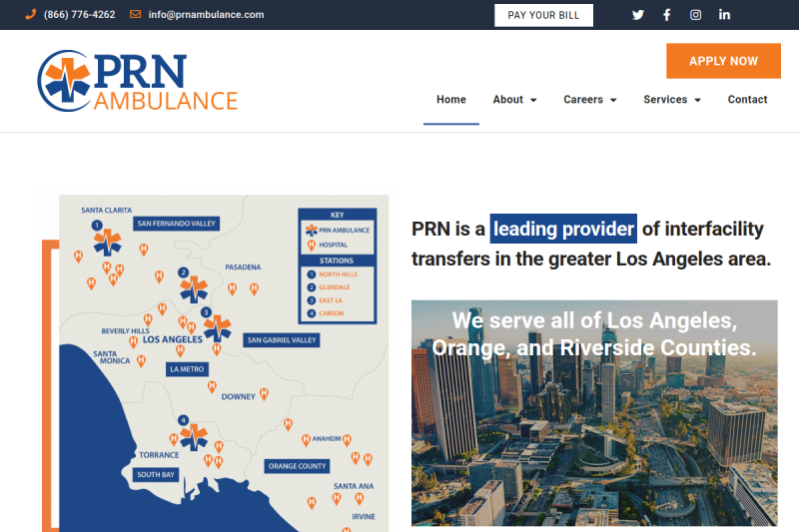Click the Downey map label
Screen dimensions: 799x532
click(x=238, y=396)
